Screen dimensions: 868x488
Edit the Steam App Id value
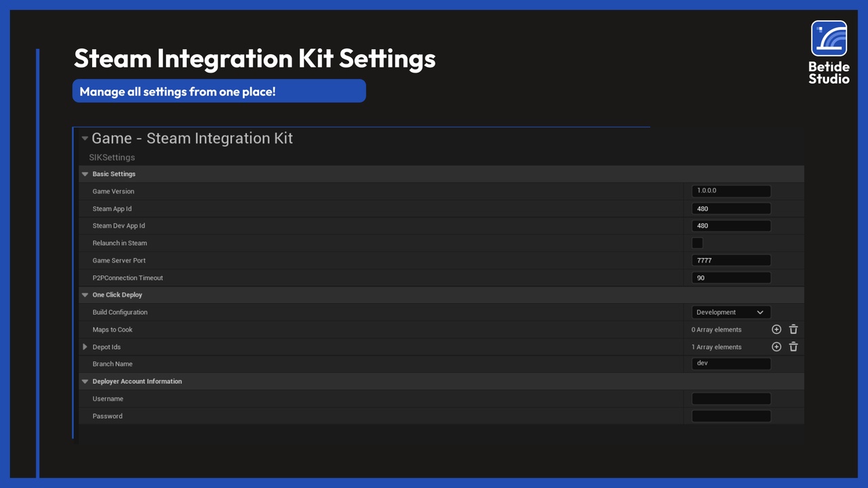[730, 208]
